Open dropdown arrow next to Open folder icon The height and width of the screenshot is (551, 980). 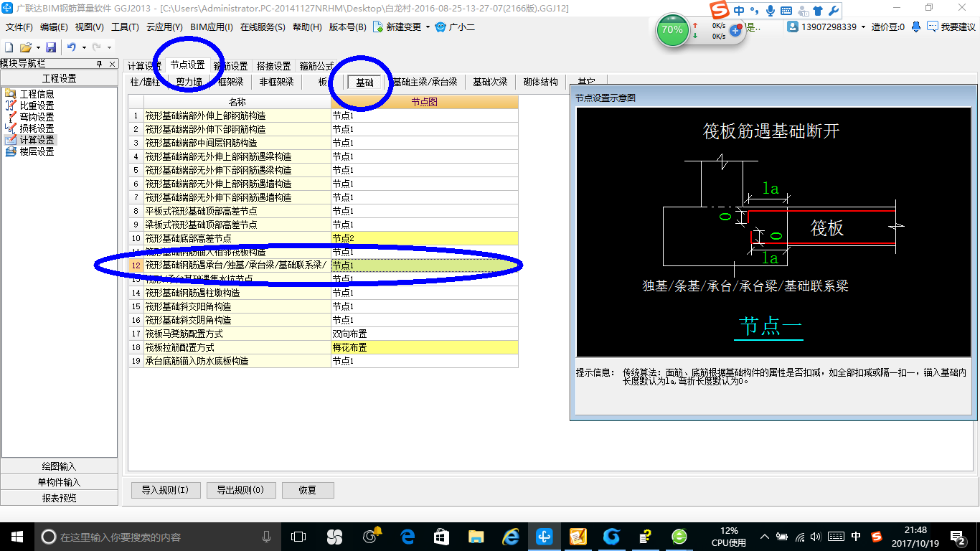38,47
